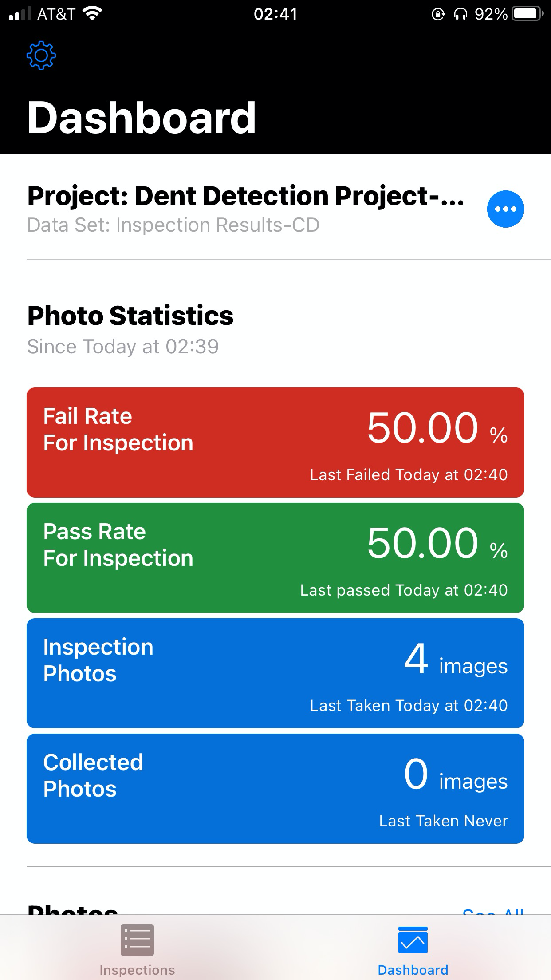Tap the Dent Detection Project title
Viewport: 551px width, 980px height.
pos(246,196)
